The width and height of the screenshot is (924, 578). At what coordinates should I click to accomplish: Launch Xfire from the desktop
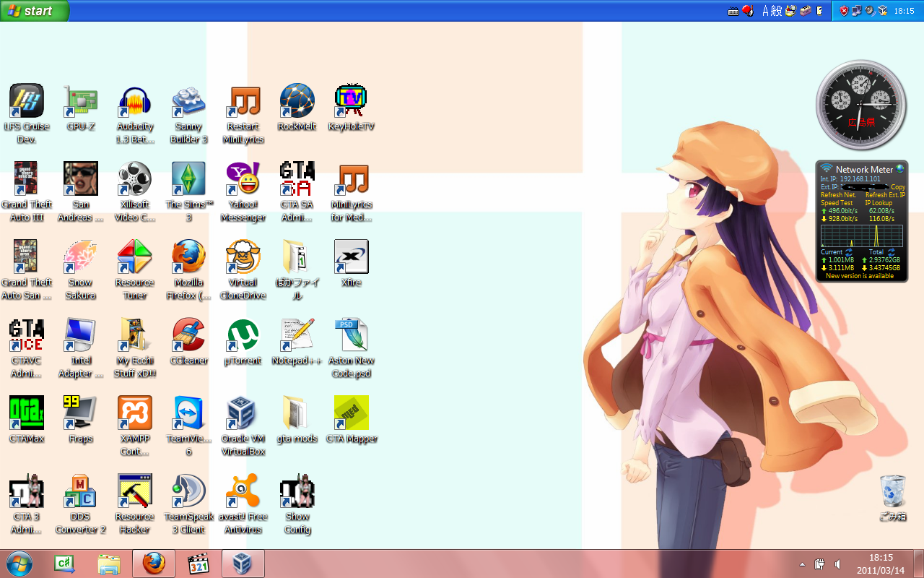pyautogui.click(x=352, y=263)
